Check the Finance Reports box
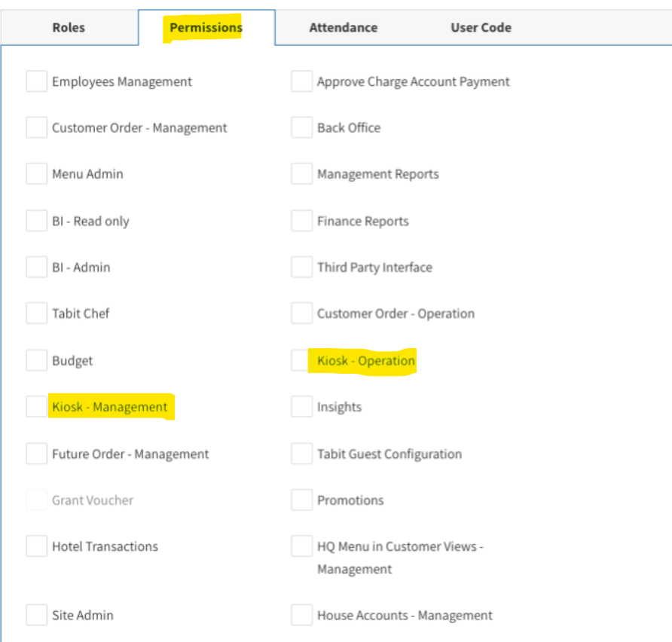Image resolution: width=672 pixels, height=642 pixels. pyautogui.click(x=302, y=222)
